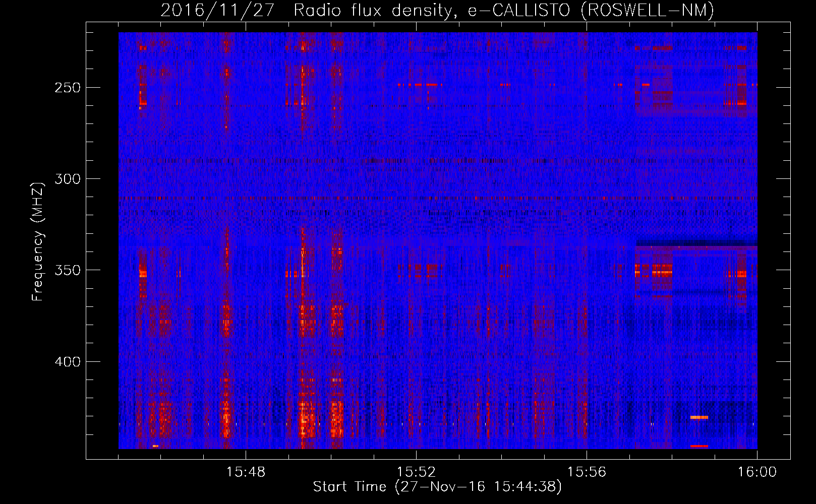Click the 300 frequency tick label

[68, 179]
